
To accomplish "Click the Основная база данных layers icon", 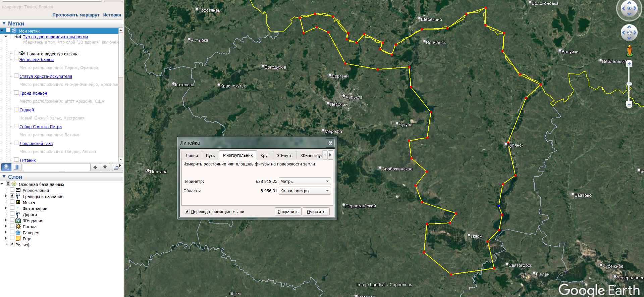I will 14,184.
